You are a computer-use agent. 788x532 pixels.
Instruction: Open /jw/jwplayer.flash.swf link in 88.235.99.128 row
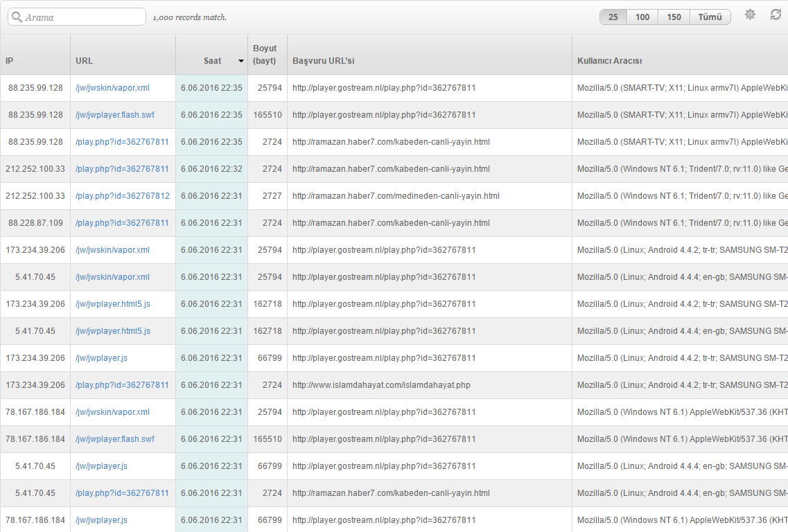(115, 115)
